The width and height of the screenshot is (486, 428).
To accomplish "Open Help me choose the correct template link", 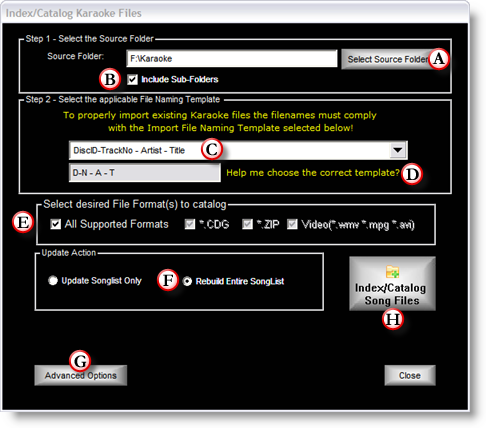I will (313, 173).
